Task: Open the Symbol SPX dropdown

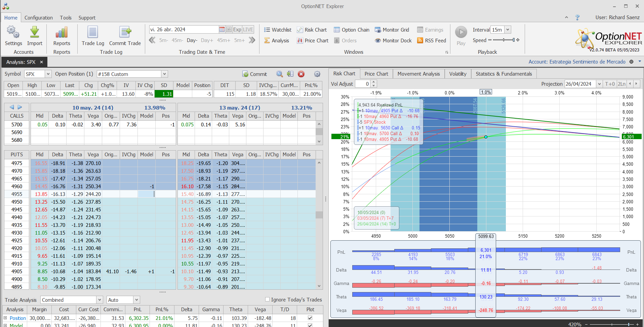Action: [48, 74]
